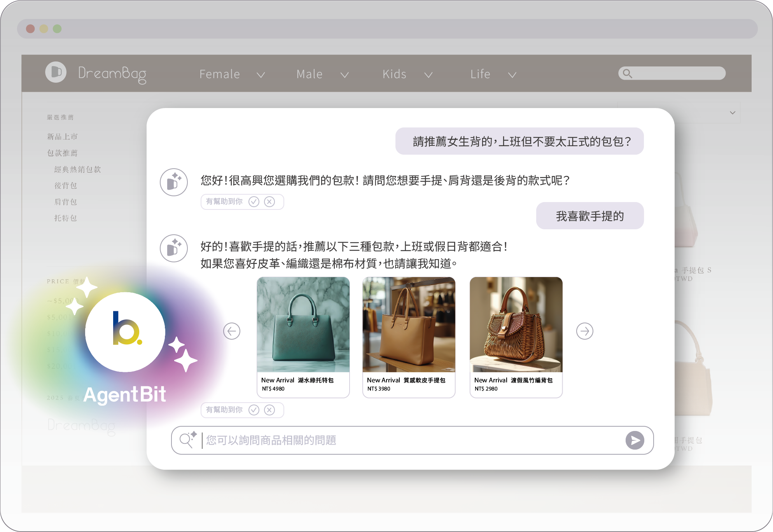
Task: Open the Male menu
Action: point(310,74)
